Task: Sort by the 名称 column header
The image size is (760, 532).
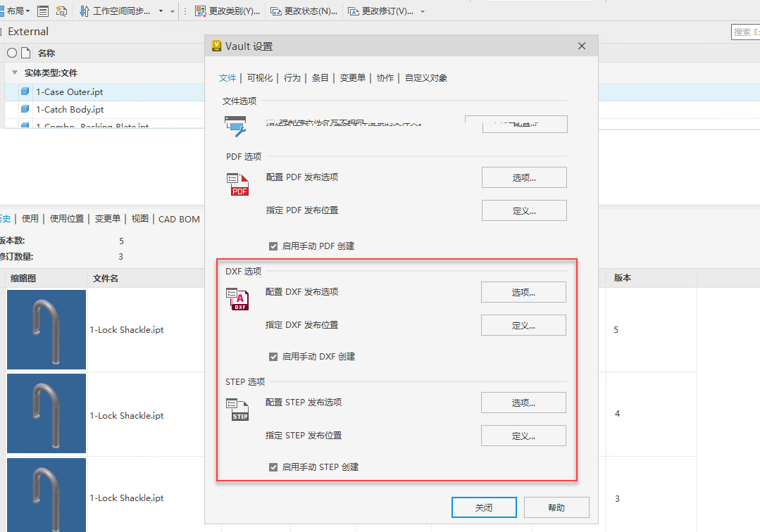Action: coord(46,53)
